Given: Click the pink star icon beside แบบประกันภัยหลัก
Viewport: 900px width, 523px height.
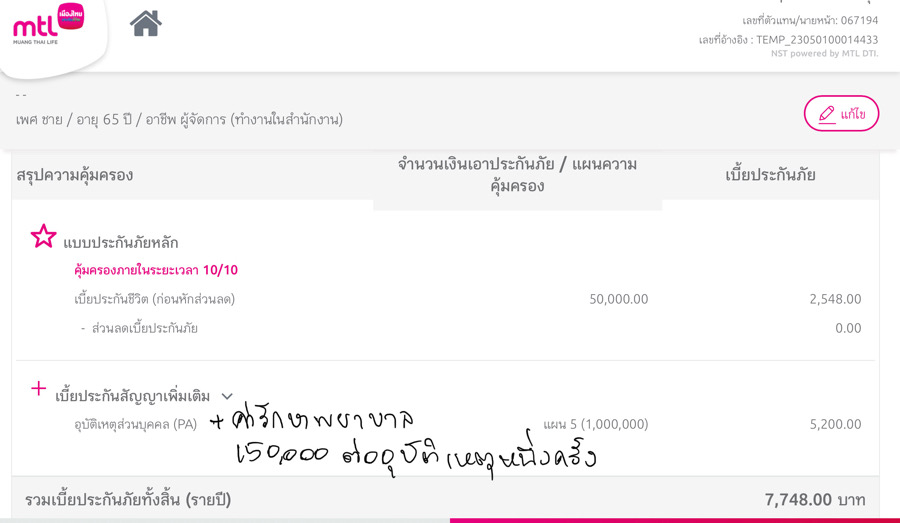Looking at the screenshot, I should [x=44, y=236].
